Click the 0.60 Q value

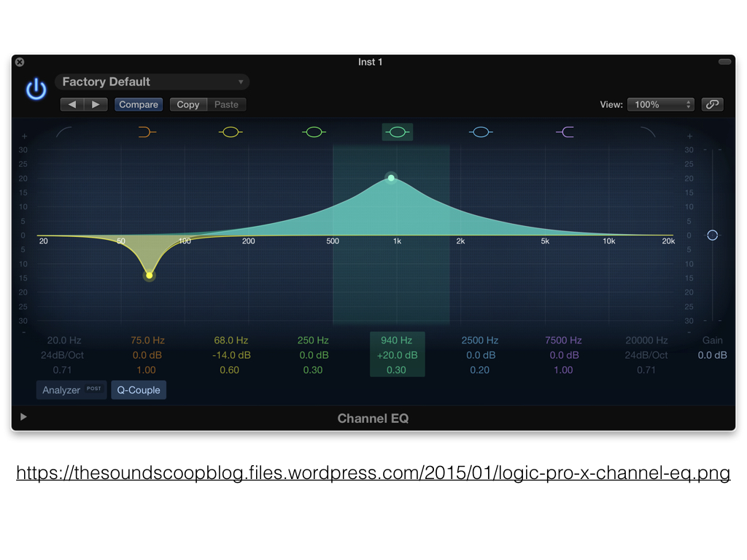230,370
